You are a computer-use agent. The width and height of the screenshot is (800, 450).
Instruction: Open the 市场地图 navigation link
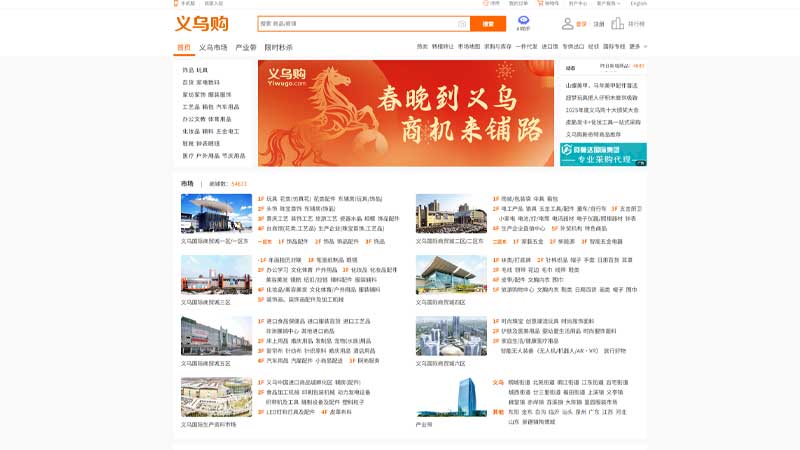pos(469,46)
